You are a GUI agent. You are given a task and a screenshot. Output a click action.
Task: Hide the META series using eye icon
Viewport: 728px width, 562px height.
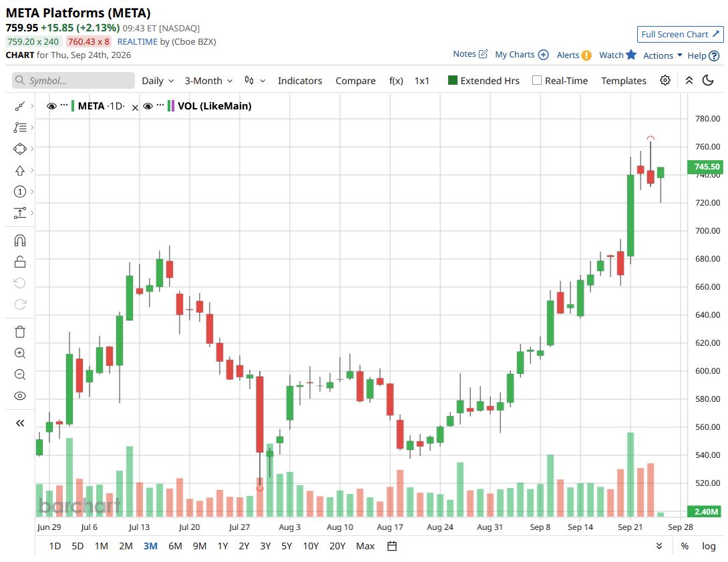(x=51, y=106)
